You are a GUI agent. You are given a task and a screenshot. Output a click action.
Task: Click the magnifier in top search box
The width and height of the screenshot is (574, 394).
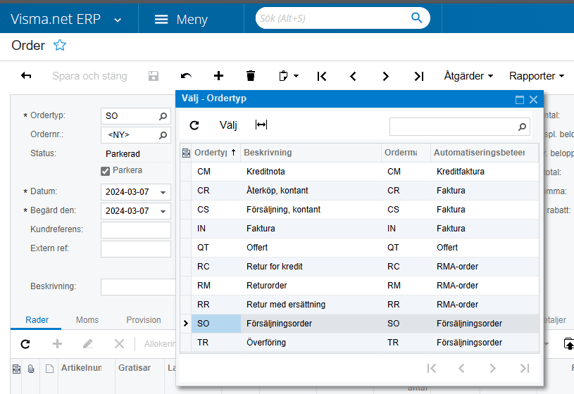(417, 18)
